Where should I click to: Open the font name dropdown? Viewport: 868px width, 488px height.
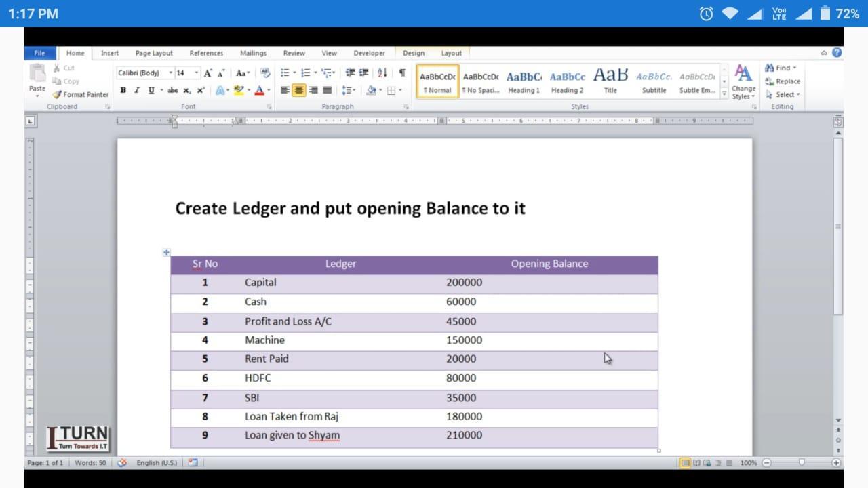click(170, 73)
